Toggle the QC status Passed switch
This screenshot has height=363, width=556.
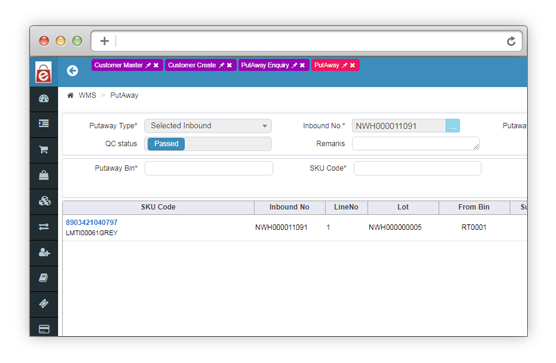[x=166, y=144]
